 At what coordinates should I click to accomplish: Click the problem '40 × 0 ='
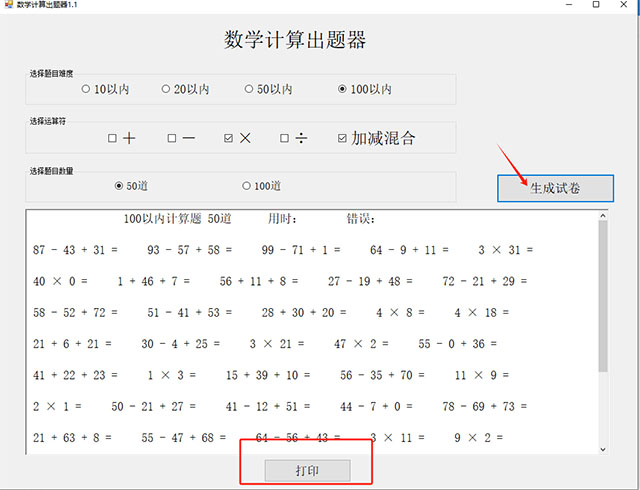point(60,281)
